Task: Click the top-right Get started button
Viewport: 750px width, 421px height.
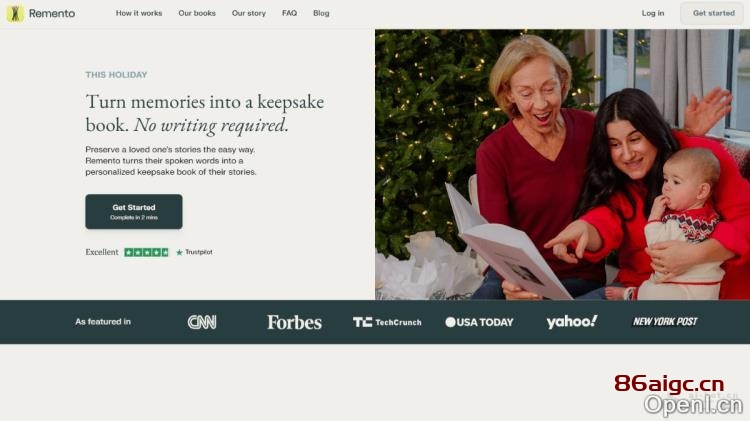Action: 714,13
